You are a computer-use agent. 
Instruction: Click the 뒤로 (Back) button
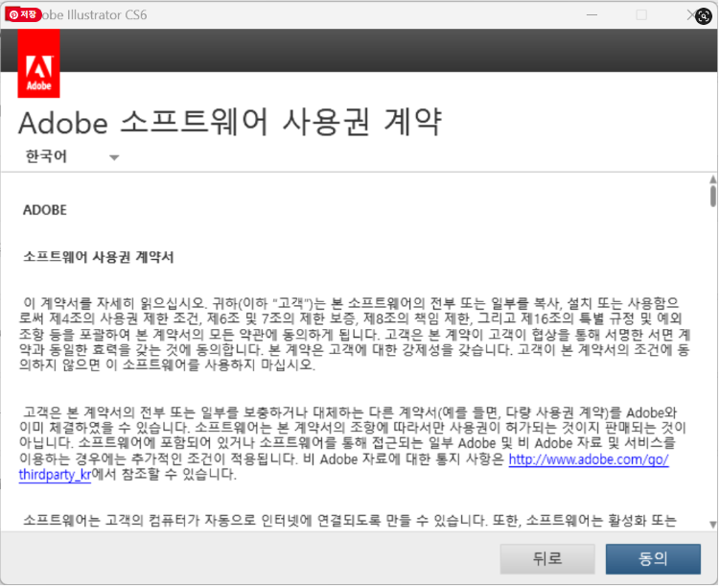[548, 560]
